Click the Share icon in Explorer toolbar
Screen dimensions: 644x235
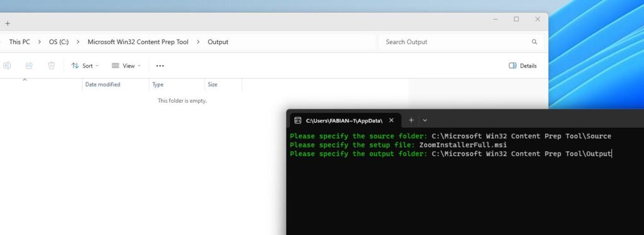point(29,66)
